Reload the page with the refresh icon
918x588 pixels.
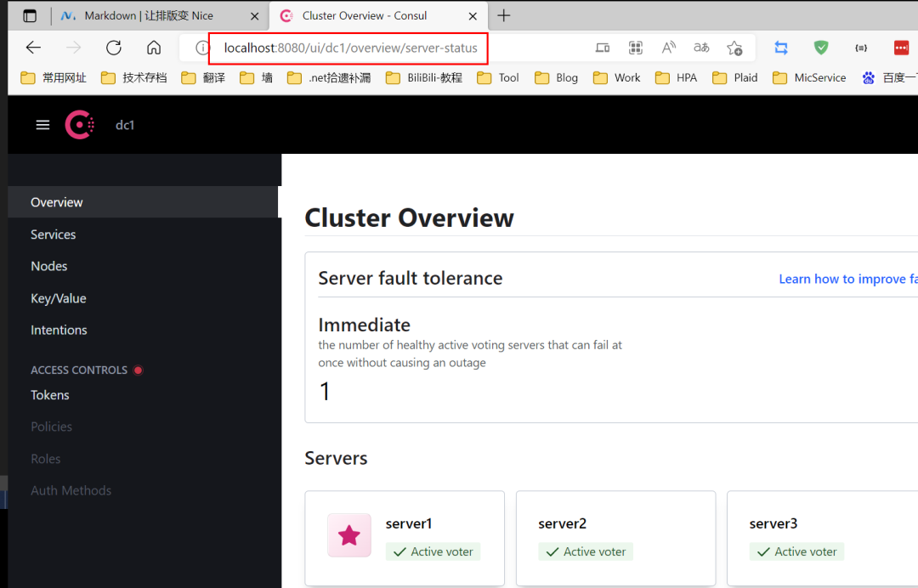pos(114,48)
